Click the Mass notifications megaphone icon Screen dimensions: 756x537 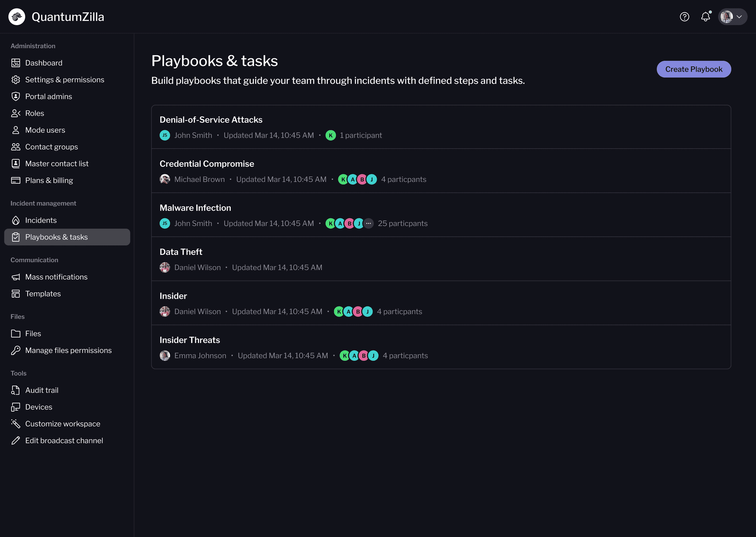16,277
